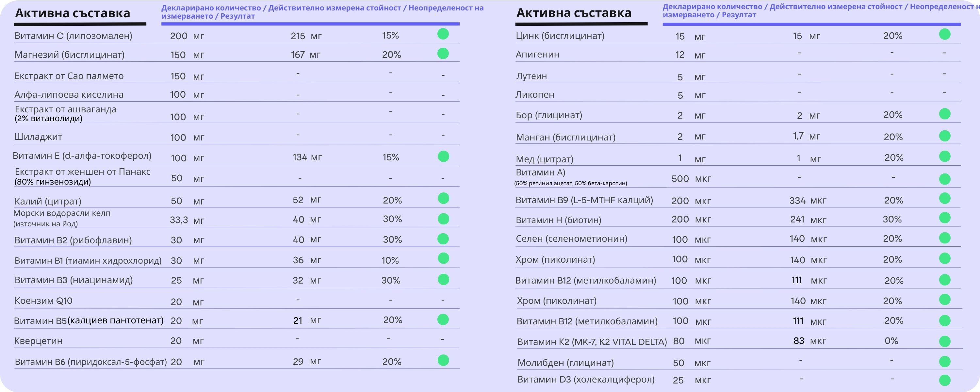980x392 pixels.
Task: Click green dot in Витамин K2 (MK-7) row
Action: click(945, 341)
